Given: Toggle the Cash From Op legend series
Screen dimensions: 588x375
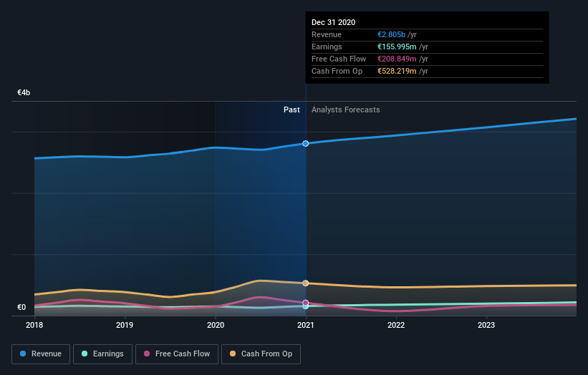Looking at the screenshot, I should point(261,354).
